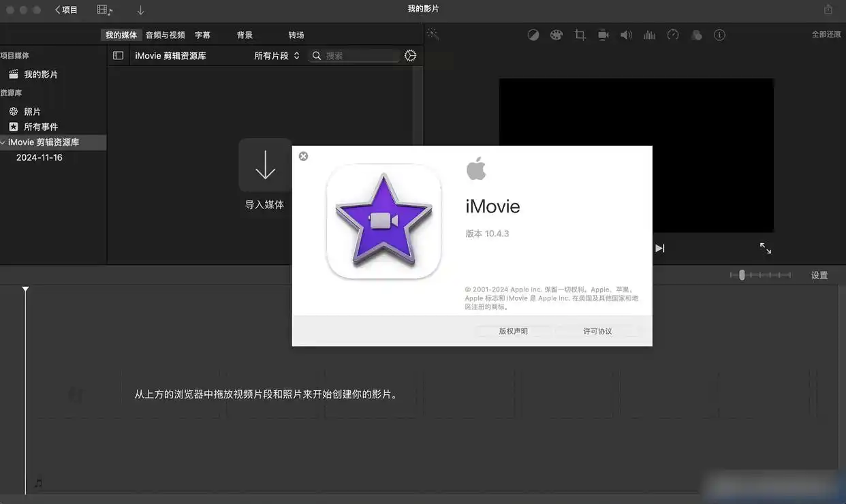Collapse the iMovie 剪辑资源库 library

coord(3,142)
